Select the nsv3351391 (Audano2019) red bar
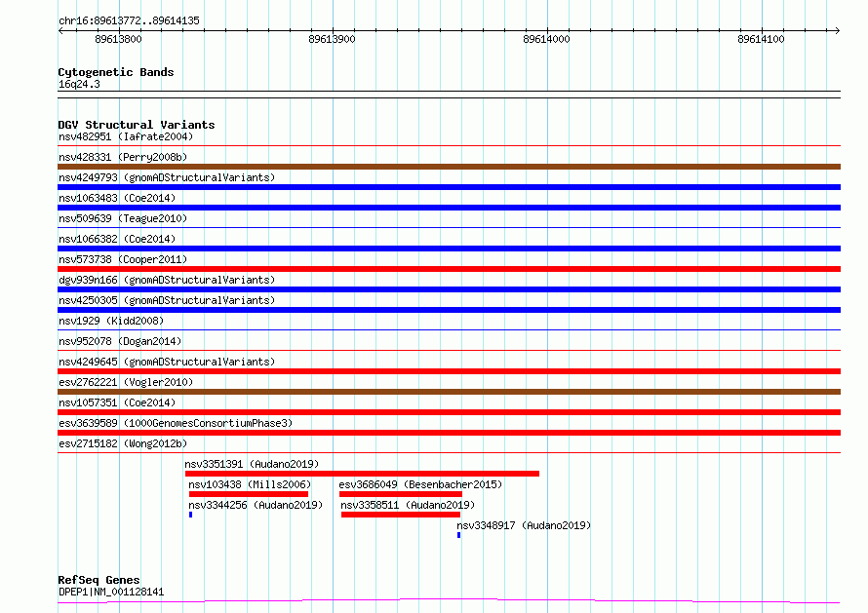 362,474
